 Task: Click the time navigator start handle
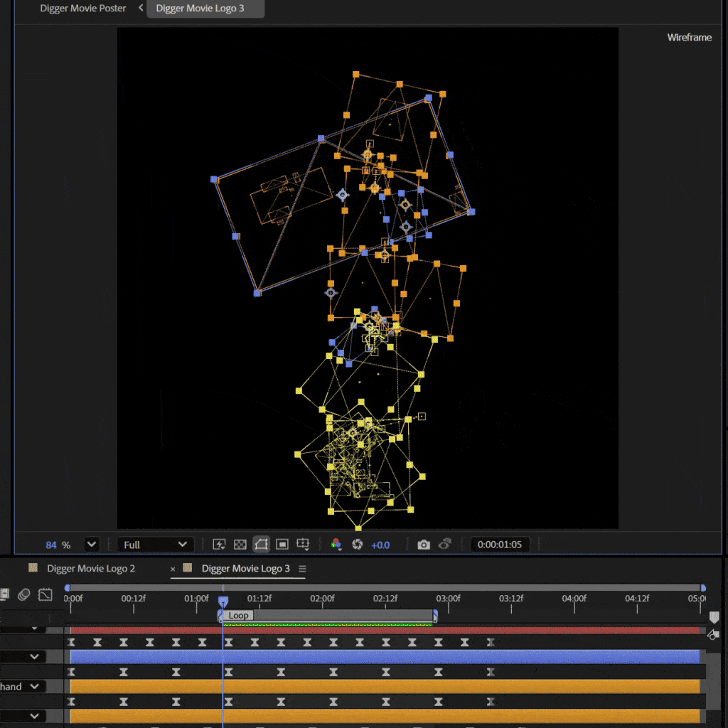[67, 588]
